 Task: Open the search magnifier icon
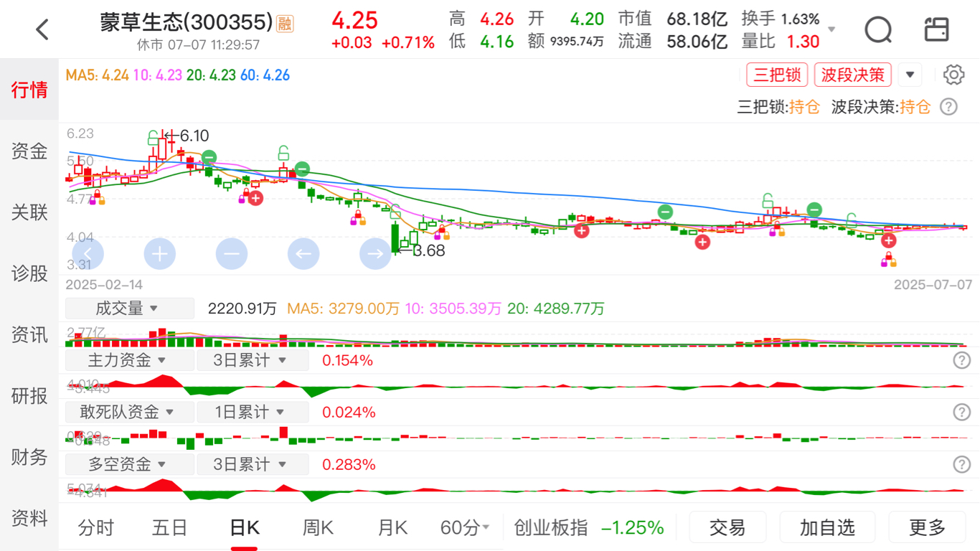click(x=878, y=29)
